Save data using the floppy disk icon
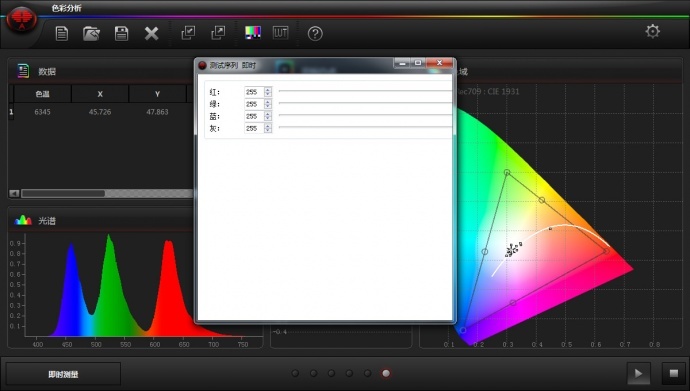The width and height of the screenshot is (690, 391). [x=121, y=33]
